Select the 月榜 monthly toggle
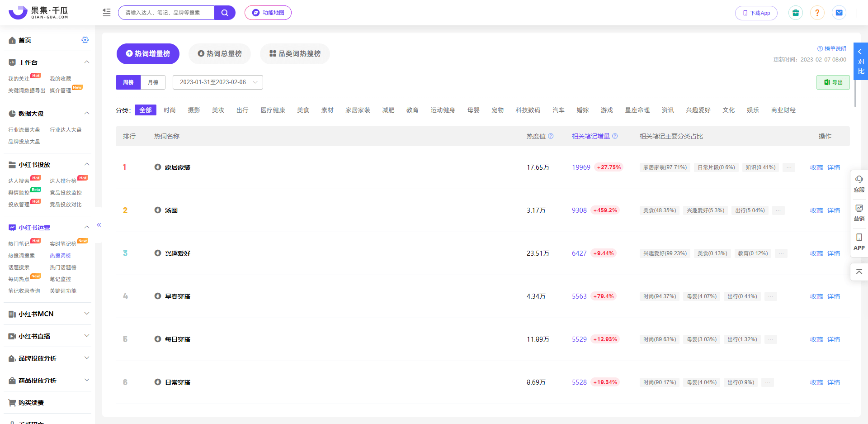 [x=153, y=82]
